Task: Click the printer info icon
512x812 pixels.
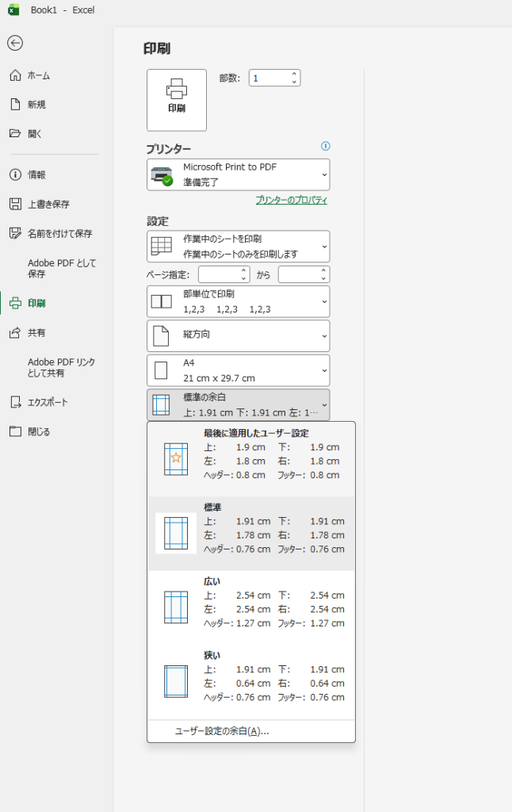Action: point(326,146)
